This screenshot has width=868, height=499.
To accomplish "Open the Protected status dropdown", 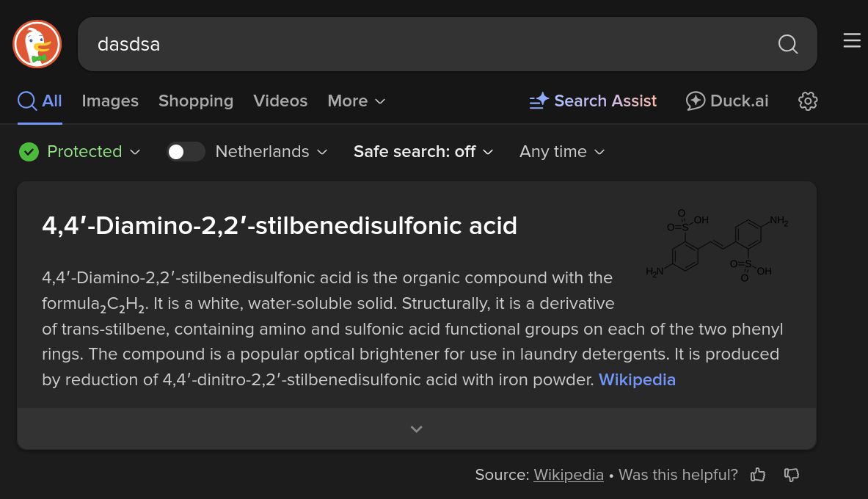I will coord(79,152).
